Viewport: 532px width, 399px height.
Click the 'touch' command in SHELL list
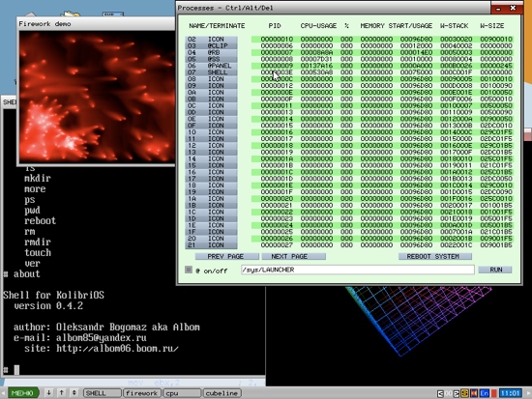click(38, 252)
